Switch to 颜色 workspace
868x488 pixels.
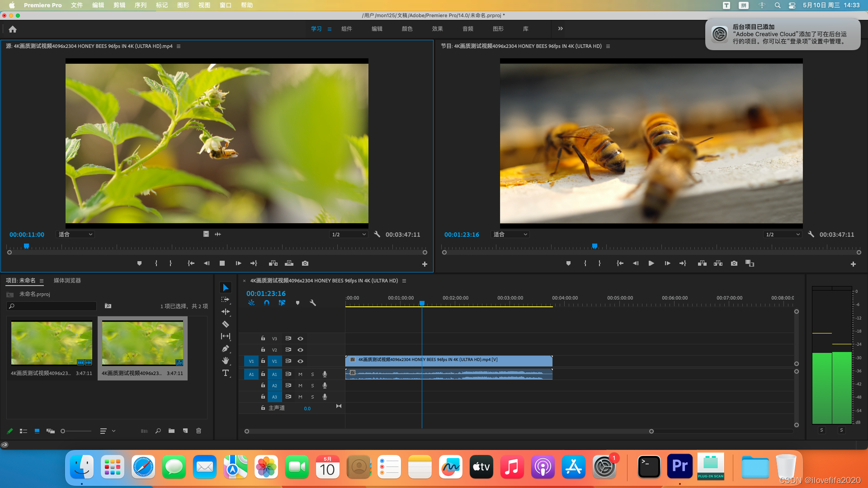[x=407, y=28]
